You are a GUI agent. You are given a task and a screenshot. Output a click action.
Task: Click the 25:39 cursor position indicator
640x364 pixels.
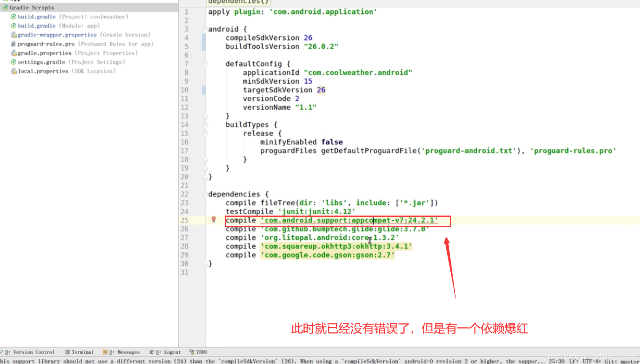tap(556, 361)
